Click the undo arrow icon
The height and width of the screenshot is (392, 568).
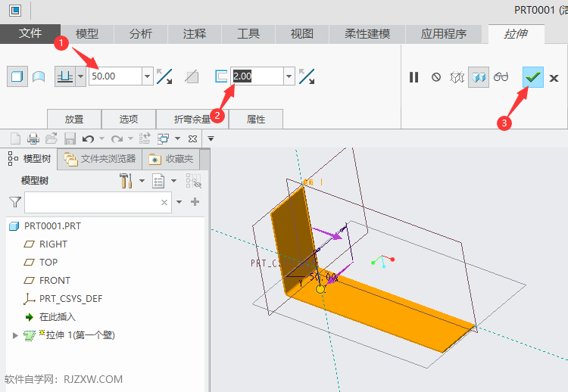click(x=88, y=138)
